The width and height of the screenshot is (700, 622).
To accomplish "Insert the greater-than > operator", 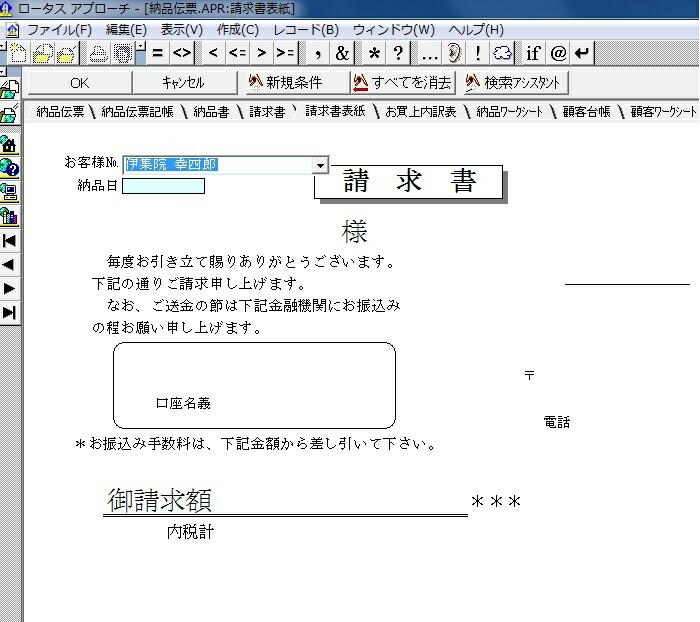I will point(261,53).
